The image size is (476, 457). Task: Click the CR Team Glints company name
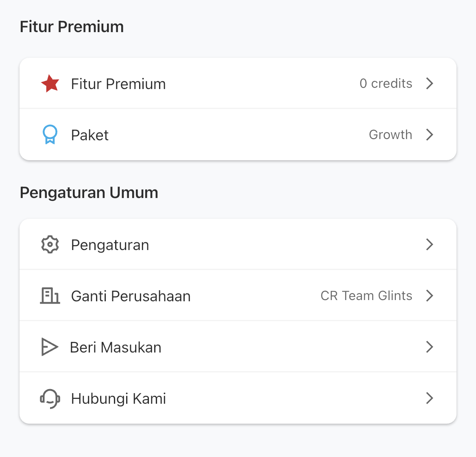click(x=366, y=296)
